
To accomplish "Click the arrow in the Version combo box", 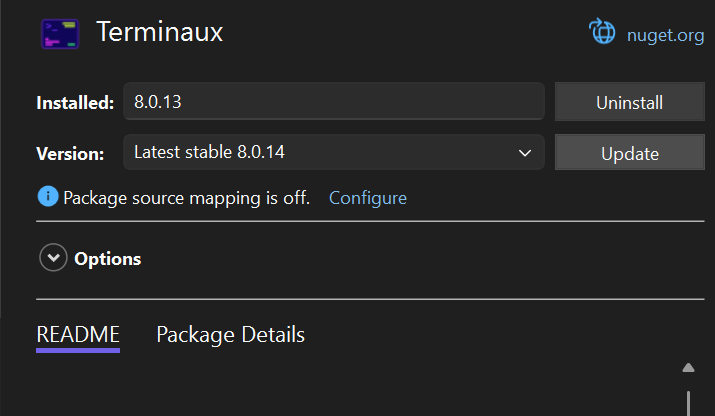I will (525, 153).
